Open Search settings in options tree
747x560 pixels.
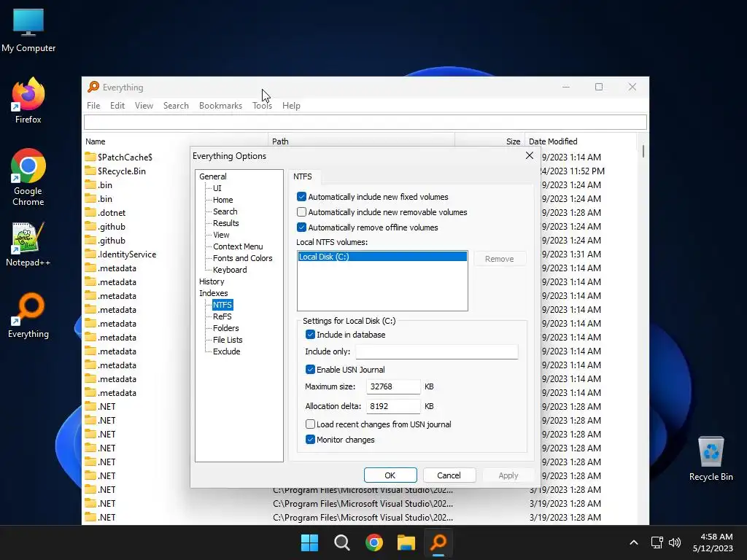(225, 211)
